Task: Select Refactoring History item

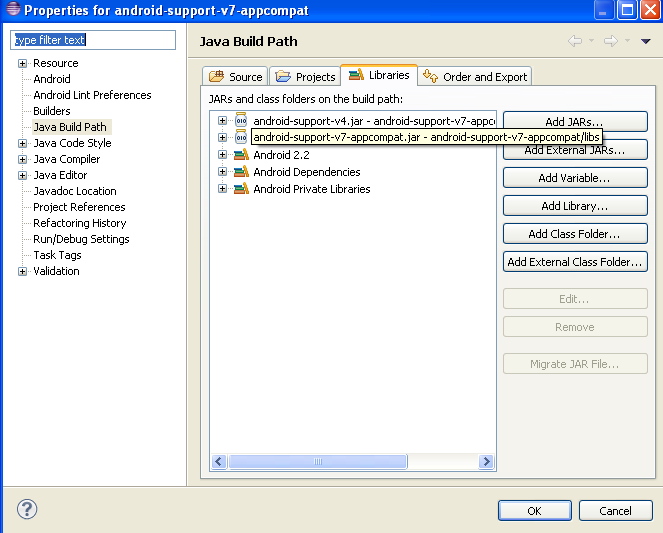Action: click(x=80, y=223)
